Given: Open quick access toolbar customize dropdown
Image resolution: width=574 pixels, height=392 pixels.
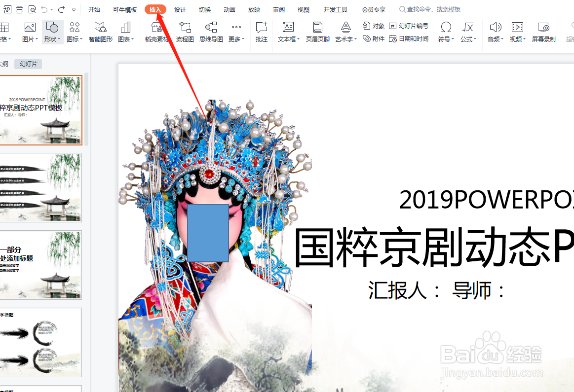Looking at the screenshot, I should pyautogui.click(x=74, y=9).
